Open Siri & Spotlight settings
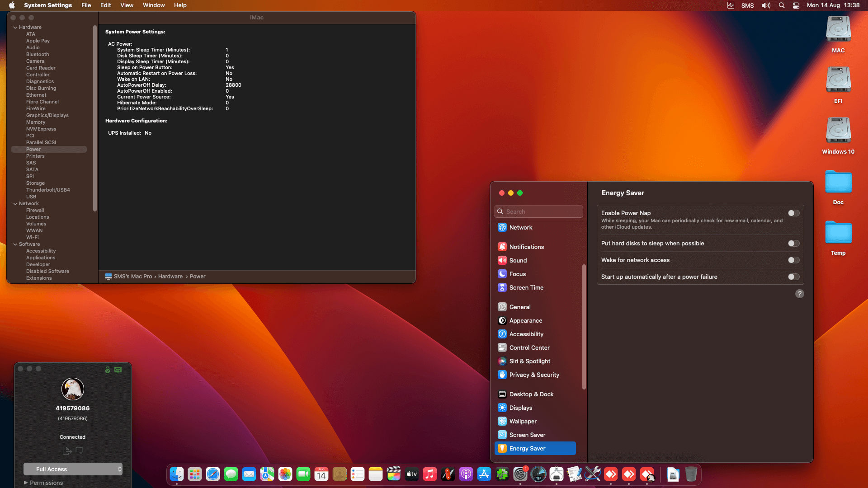868x488 pixels. point(529,361)
